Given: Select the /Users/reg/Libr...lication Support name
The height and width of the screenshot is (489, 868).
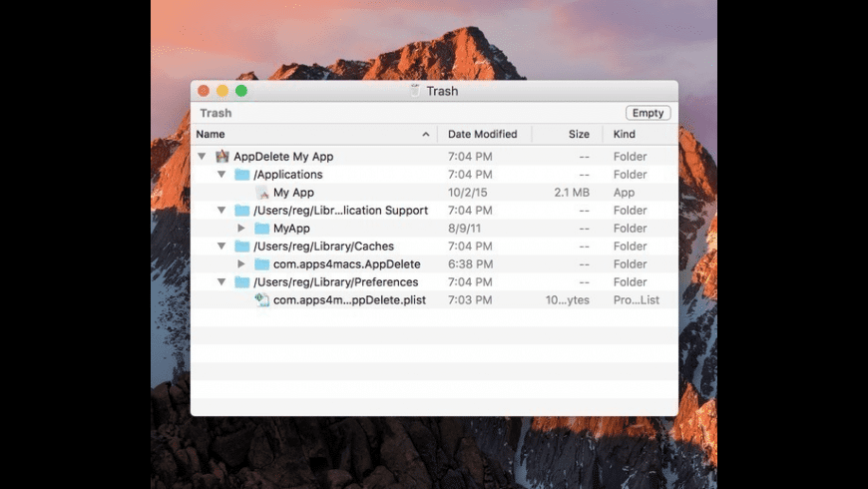Looking at the screenshot, I should pos(340,211).
